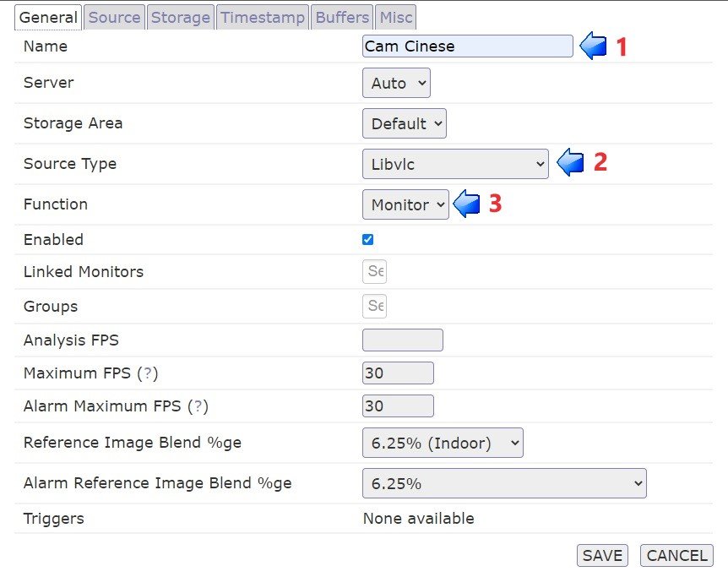Expand the Alarm Reference Image Blend dropdown

[x=503, y=482]
